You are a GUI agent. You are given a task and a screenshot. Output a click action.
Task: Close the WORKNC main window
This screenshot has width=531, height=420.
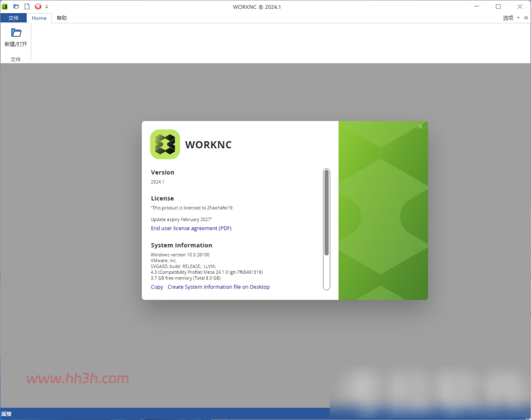[x=520, y=6]
